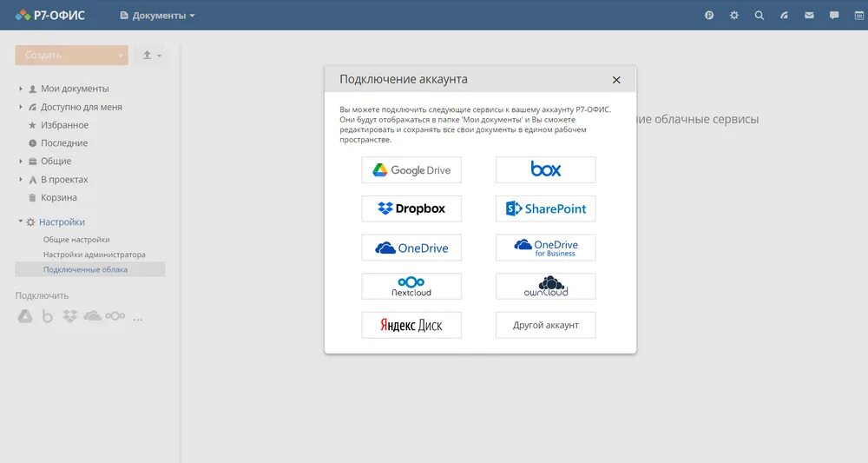Image resolution: width=868 pixels, height=463 pixels.
Task: Close the Подключение аккаунта dialog
Action: pos(616,80)
